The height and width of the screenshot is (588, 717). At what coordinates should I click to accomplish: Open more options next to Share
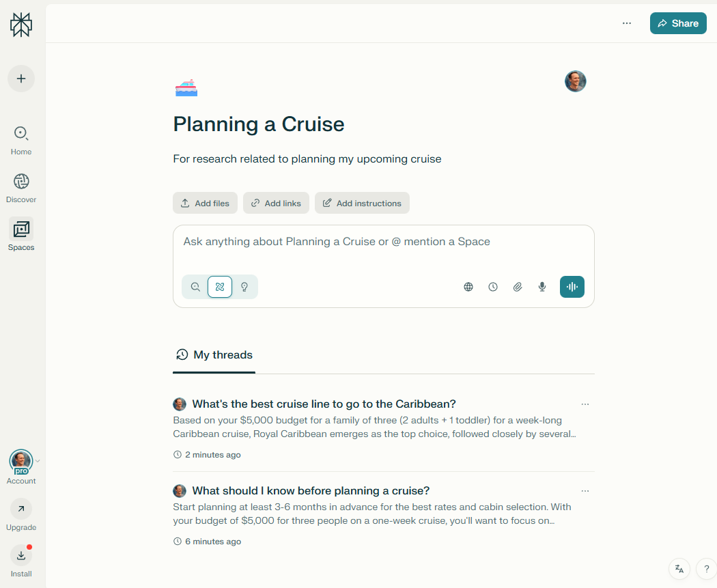(x=627, y=23)
